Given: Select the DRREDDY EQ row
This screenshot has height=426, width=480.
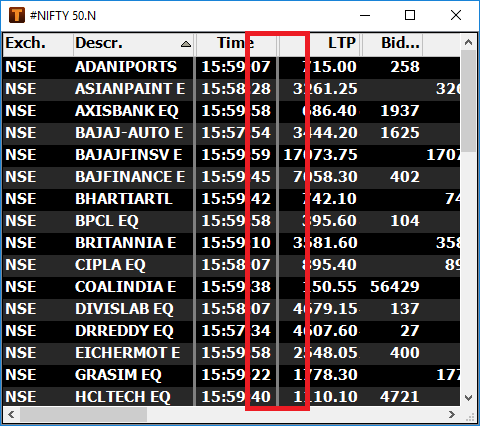Looking at the screenshot, I should (x=232, y=331).
